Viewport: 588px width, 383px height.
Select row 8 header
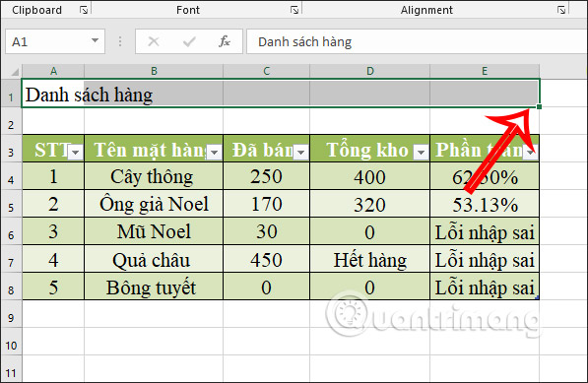[11, 287]
